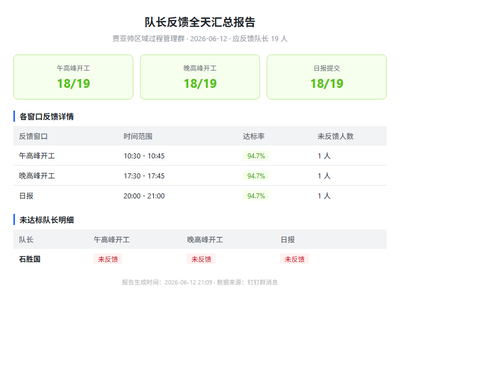
Task: Click the 队长 column header
Action: (x=26, y=240)
